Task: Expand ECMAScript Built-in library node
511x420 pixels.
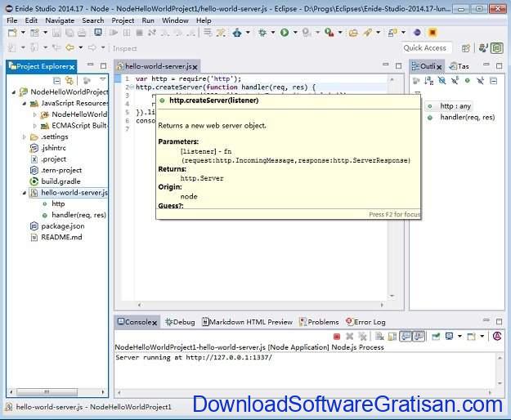Action: tap(35, 126)
